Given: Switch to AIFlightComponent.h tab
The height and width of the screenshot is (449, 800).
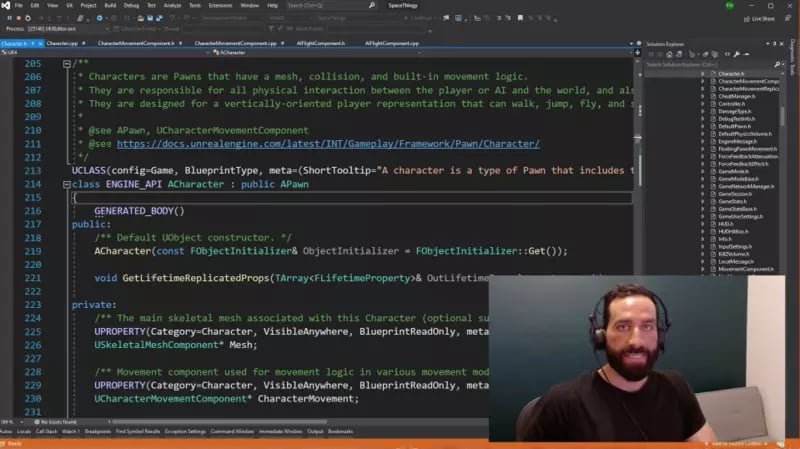Looking at the screenshot, I should [x=321, y=44].
